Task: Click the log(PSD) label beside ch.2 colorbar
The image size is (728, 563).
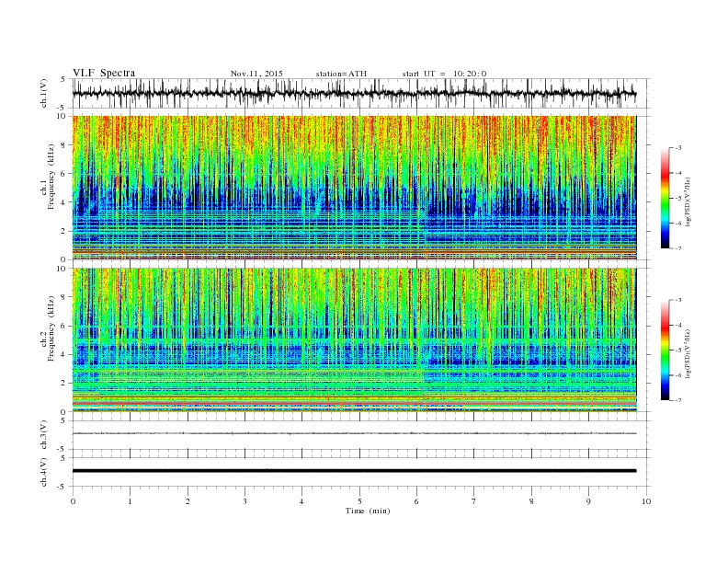Action: pos(688,354)
